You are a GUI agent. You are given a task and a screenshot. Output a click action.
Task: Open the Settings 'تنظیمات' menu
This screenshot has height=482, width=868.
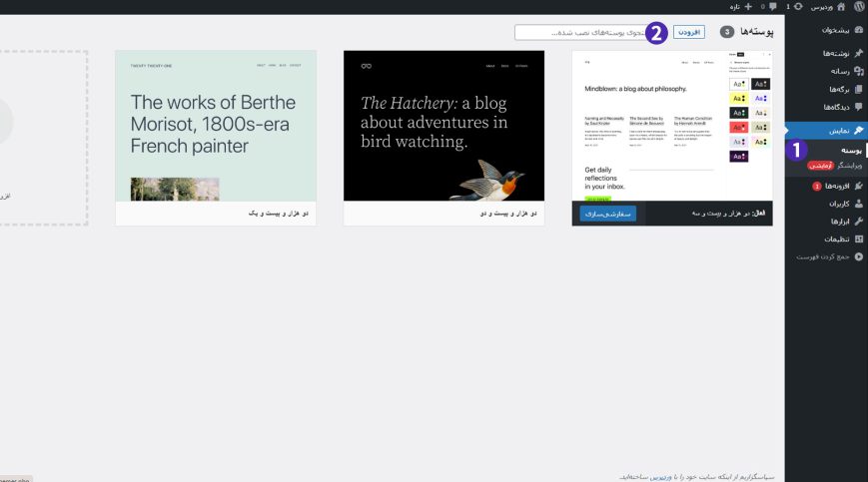[831, 240]
